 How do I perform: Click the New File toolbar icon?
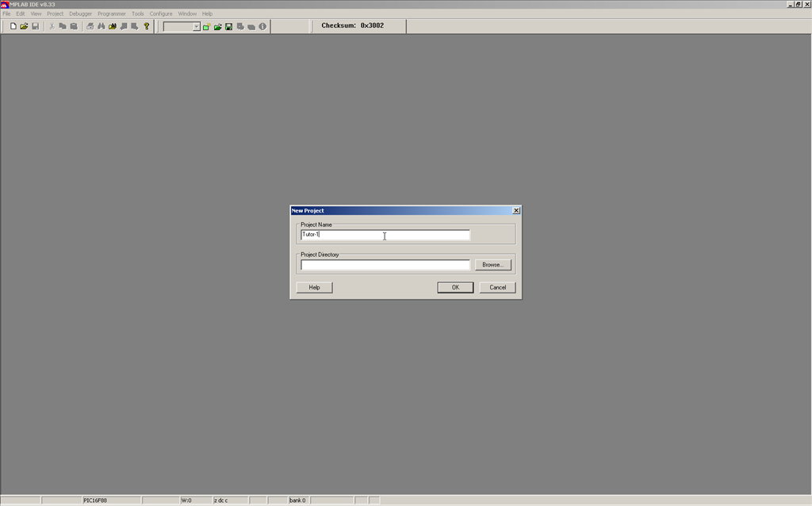coord(13,26)
